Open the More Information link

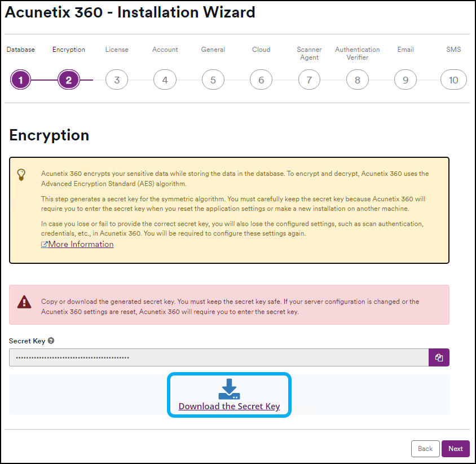[x=81, y=244]
